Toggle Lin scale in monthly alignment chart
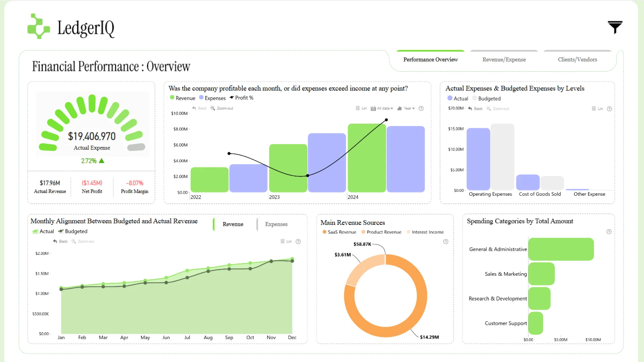The width and height of the screenshot is (644, 362). 286,241
